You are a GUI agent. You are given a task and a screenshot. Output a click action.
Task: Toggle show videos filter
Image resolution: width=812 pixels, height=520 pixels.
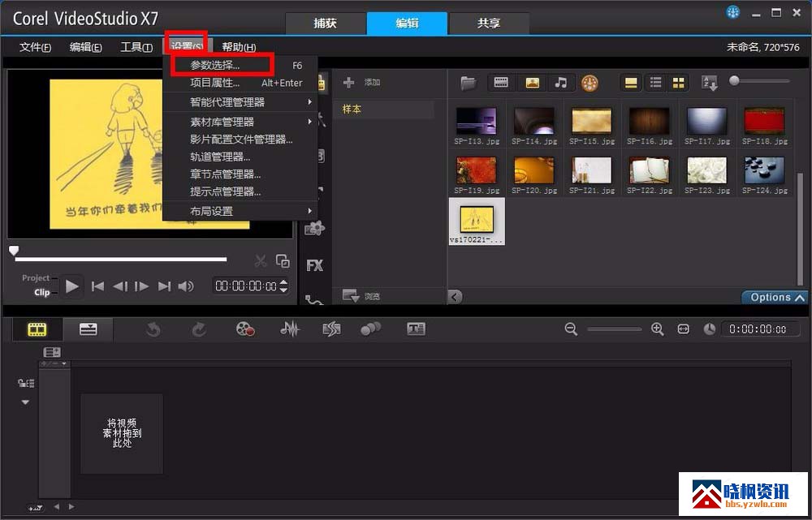pos(501,83)
